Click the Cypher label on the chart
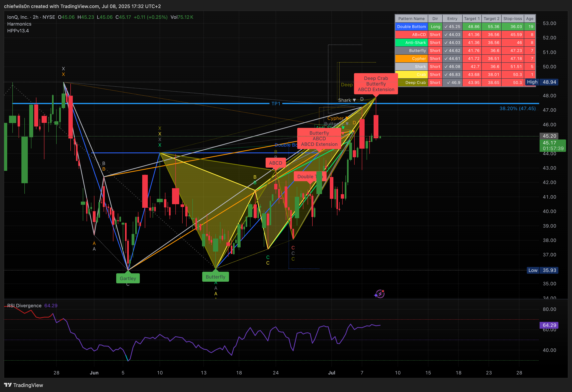This screenshot has height=392, width=572. pyautogui.click(x=335, y=118)
